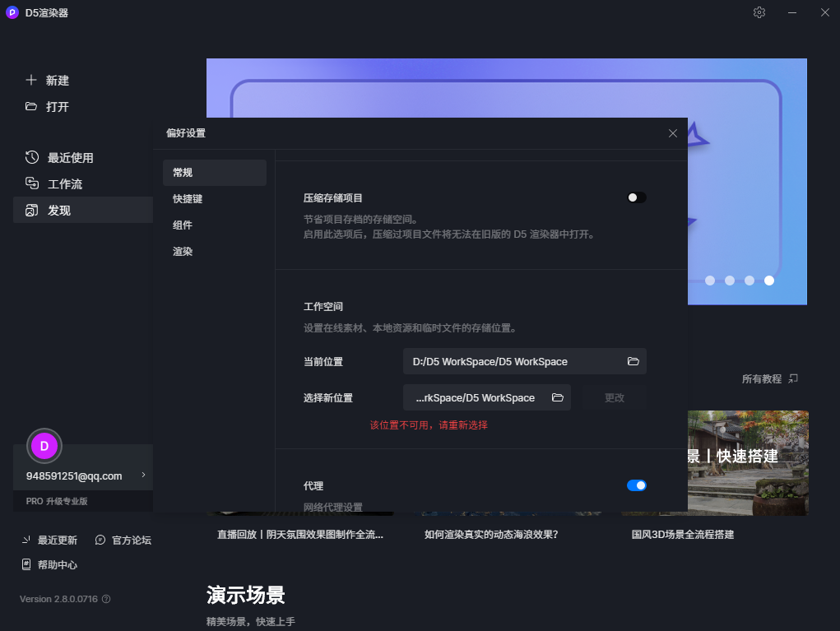Click the 帮助中心 help center icon
Image resolution: width=840 pixels, height=631 pixels.
coord(26,565)
